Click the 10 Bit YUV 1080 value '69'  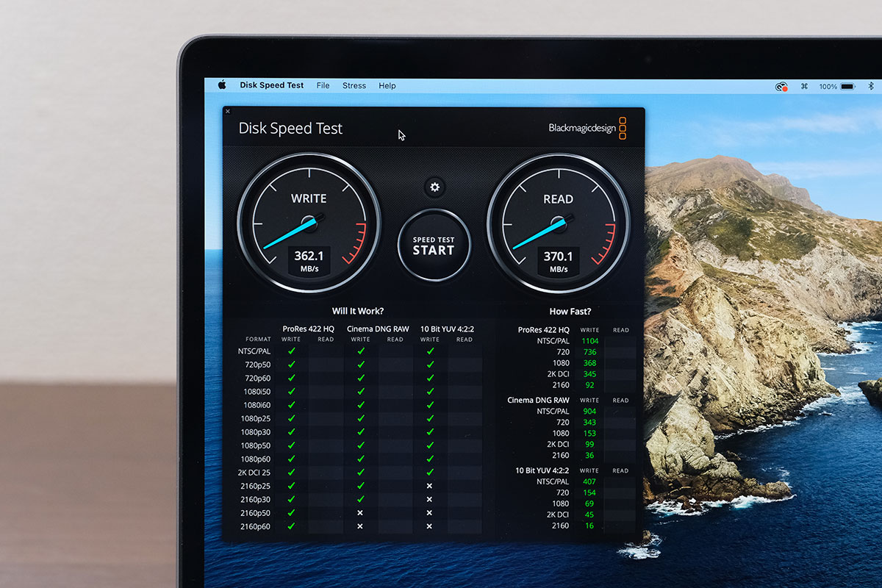[x=589, y=503]
